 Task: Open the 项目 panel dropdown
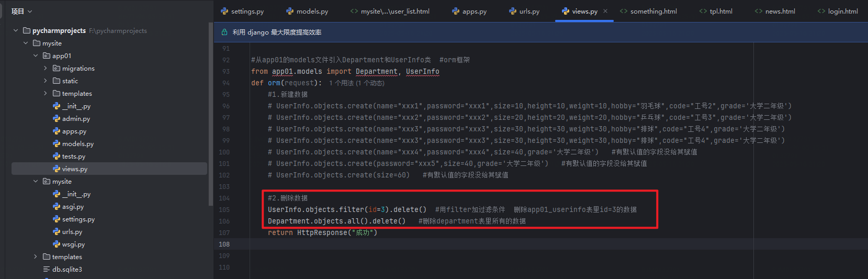coord(21,11)
